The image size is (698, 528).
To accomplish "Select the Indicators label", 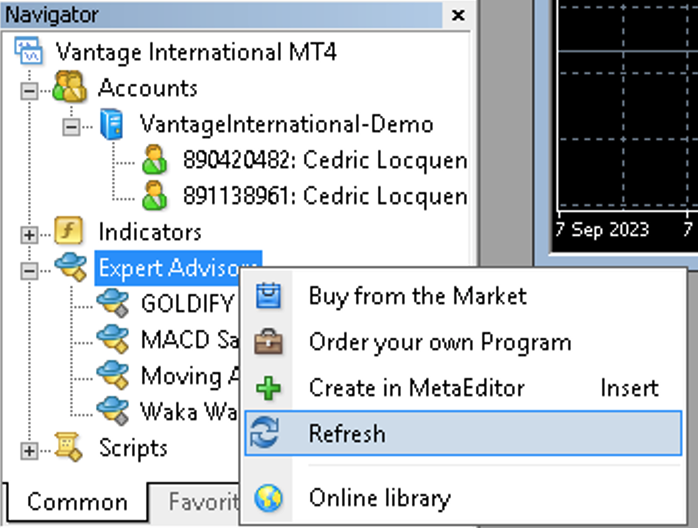I will point(150,232).
